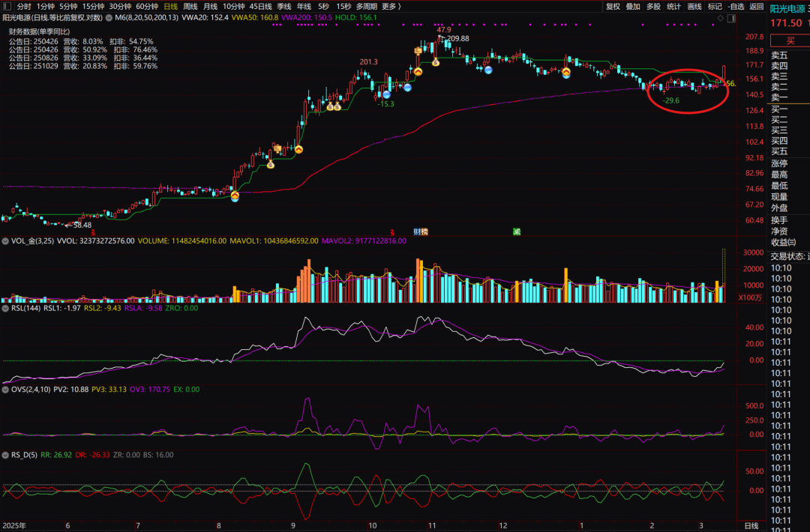
Task: Click the buy-arrow signal in early September
Action: click(x=298, y=150)
